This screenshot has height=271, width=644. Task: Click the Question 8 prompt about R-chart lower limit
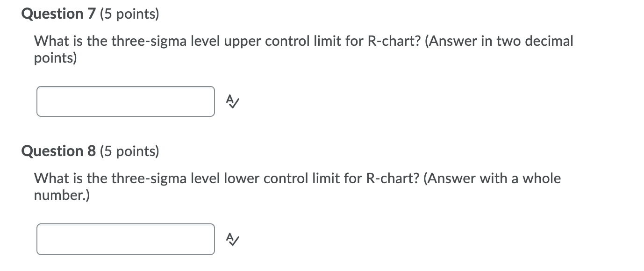coord(297,178)
